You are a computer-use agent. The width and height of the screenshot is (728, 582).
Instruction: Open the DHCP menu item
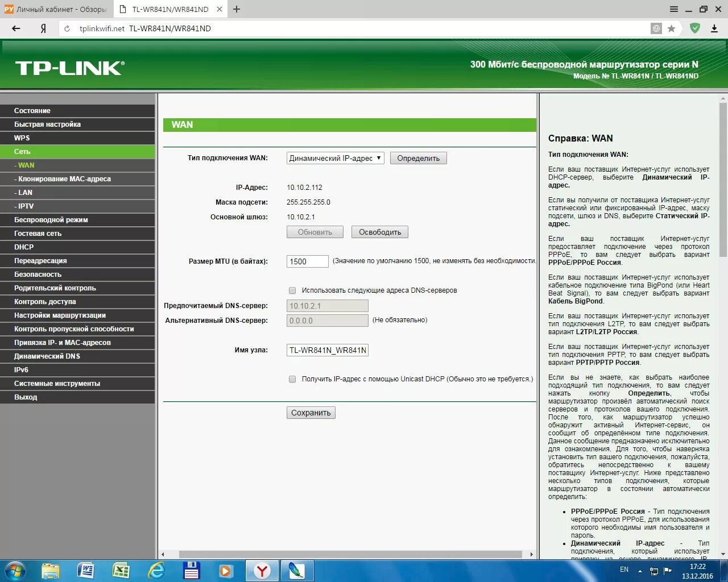click(x=77, y=247)
